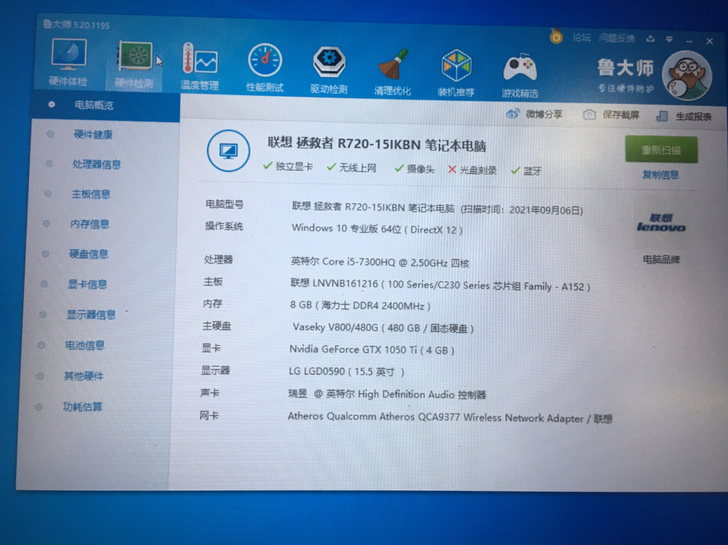This screenshot has height=545, width=728.
Task: Open 电池信息 battery info
Action: click(x=84, y=345)
